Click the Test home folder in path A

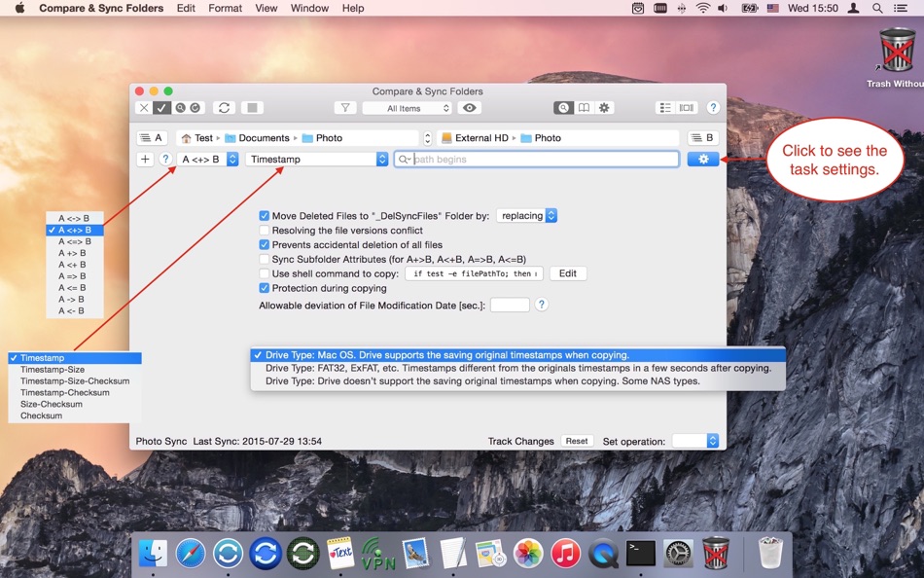[x=196, y=138]
